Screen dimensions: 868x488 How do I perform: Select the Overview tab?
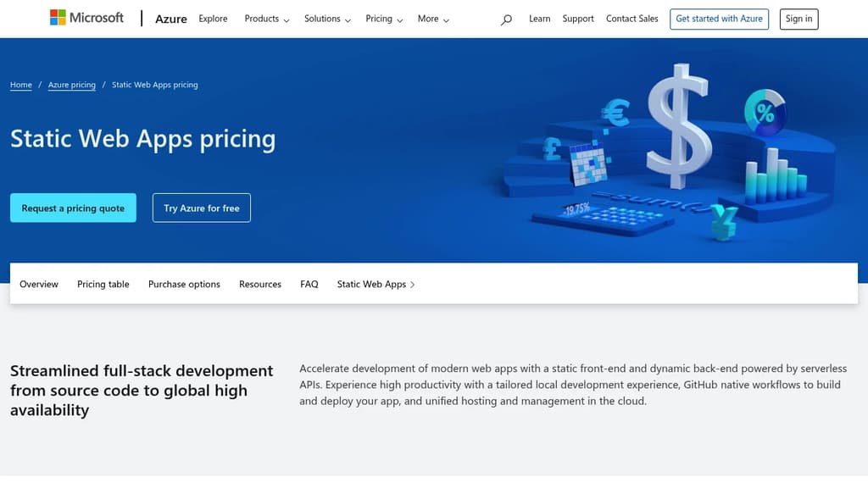pyautogui.click(x=39, y=284)
